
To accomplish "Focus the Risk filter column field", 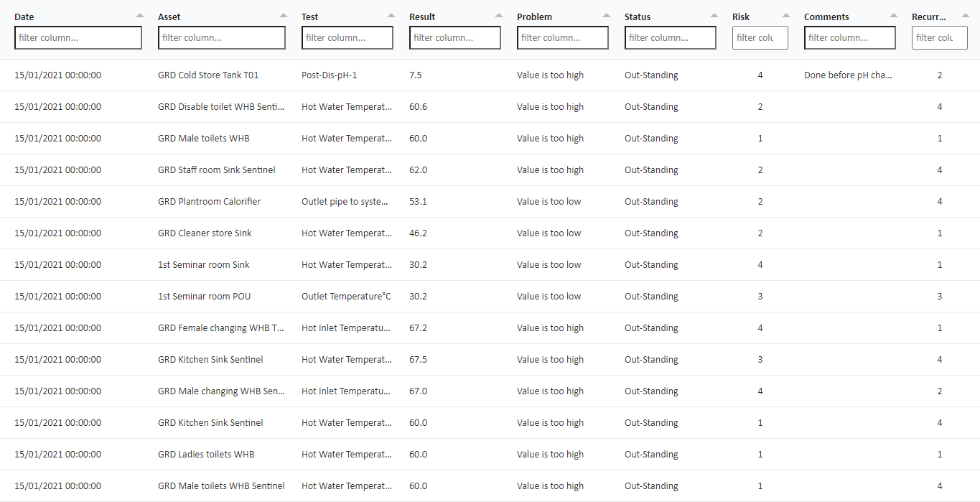I will click(760, 37).
